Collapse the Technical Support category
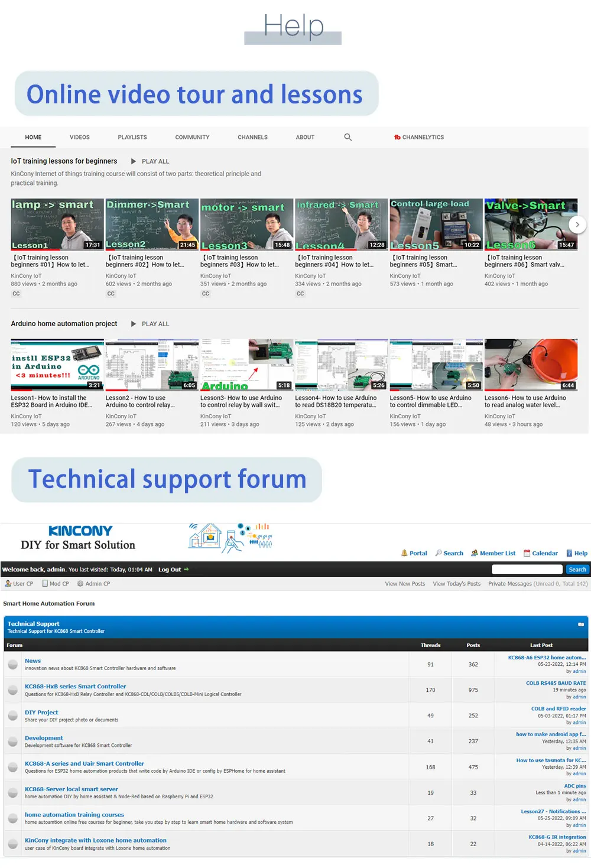The height and width of the screenshot is (868, 591). pyautogui.click(x=581, y=625)
